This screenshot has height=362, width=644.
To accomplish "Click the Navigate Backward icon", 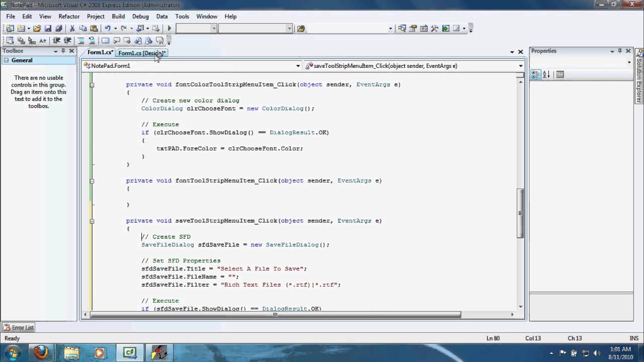I will point(140,29).
